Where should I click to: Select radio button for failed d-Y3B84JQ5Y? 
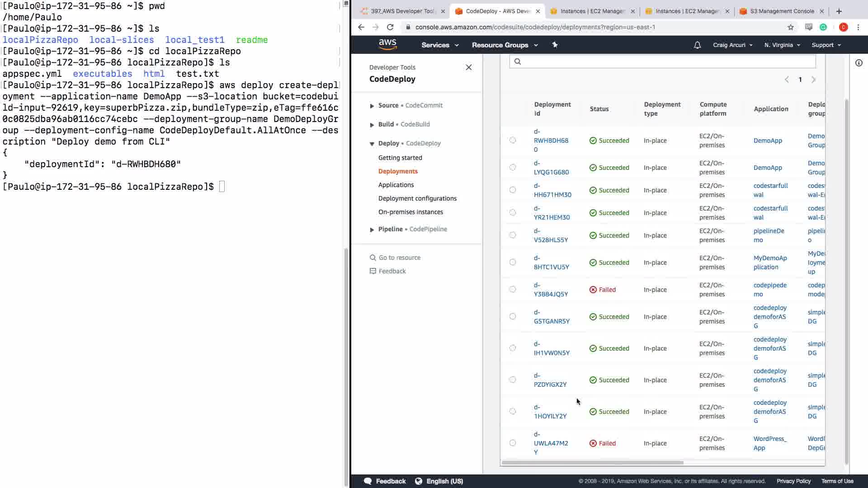[512, 289]
